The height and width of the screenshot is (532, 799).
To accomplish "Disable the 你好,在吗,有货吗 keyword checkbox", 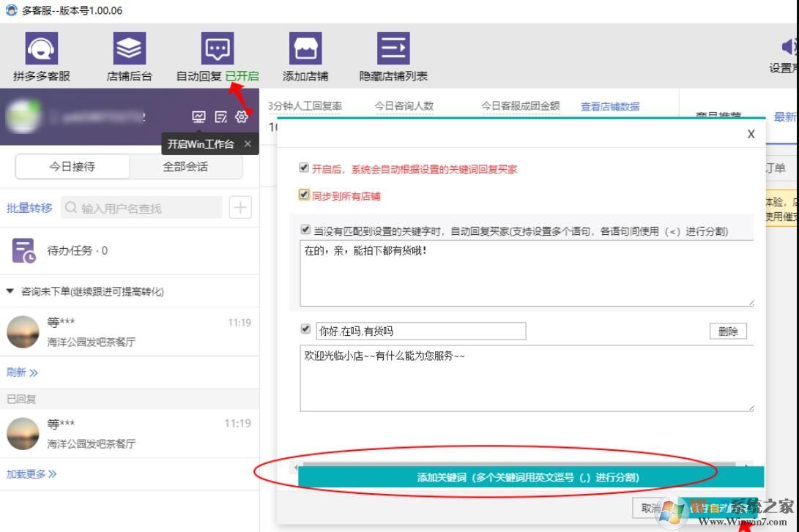I will [x=305, y=329].
